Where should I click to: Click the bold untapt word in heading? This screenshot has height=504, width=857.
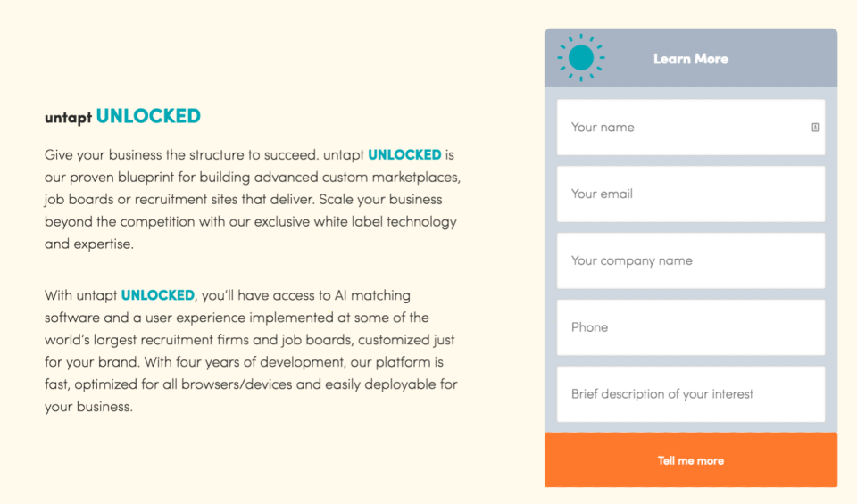coord(69,118)
